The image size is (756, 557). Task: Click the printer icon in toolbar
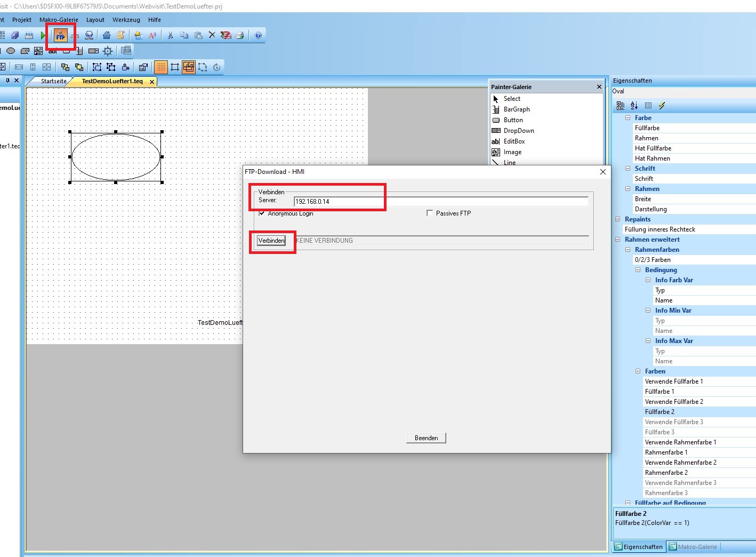pos(240,35)
